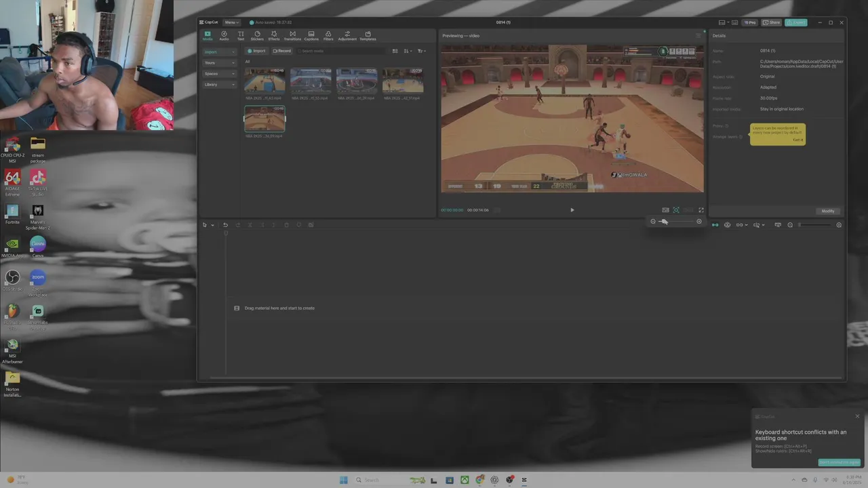Select the highlighted clip ending 36_09.mp4
Image resolution: width=868 pixels, height=488 pixels.
(x=264, y=119)
